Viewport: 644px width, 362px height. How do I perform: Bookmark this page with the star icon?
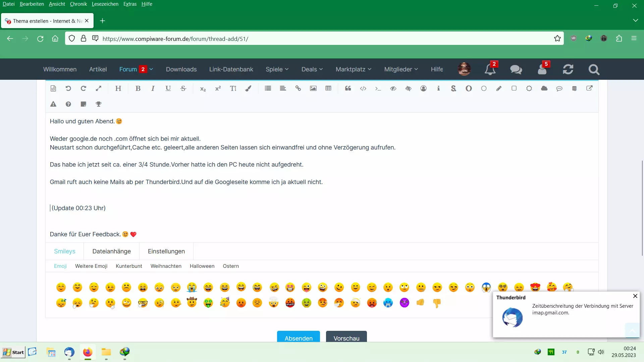point(557,39)
